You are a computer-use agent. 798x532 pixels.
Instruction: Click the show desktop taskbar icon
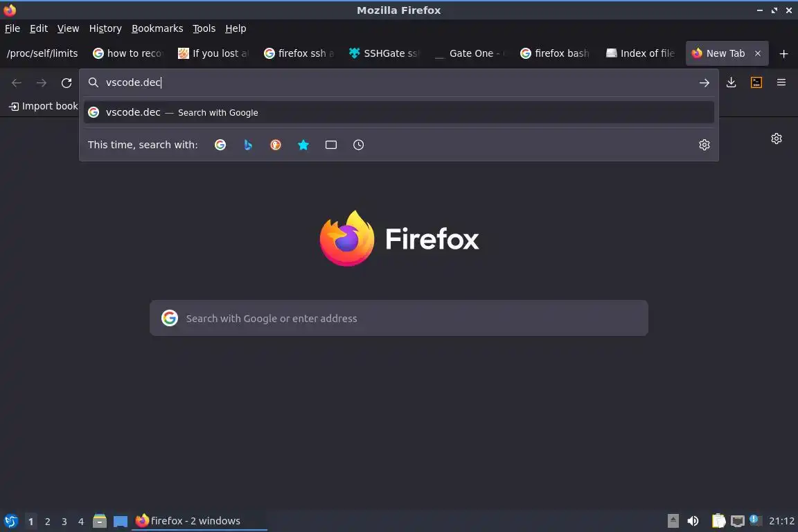[120, 521]
